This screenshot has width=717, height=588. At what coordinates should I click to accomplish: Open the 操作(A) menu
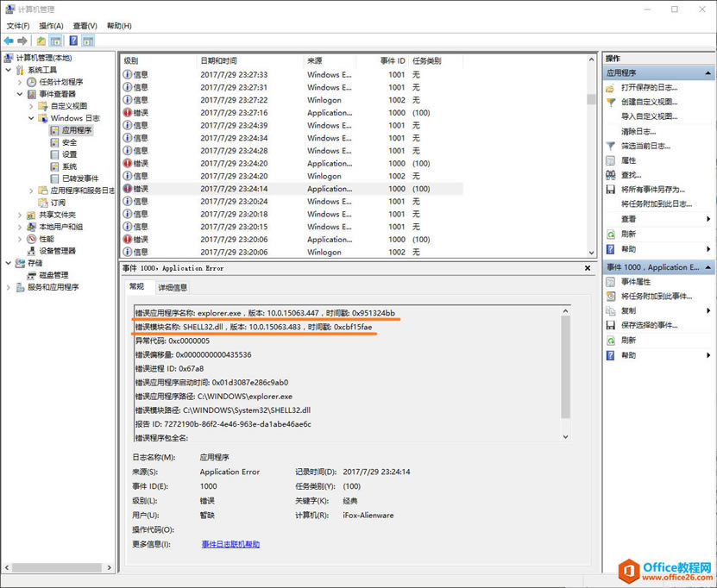[x=51, y=26]
